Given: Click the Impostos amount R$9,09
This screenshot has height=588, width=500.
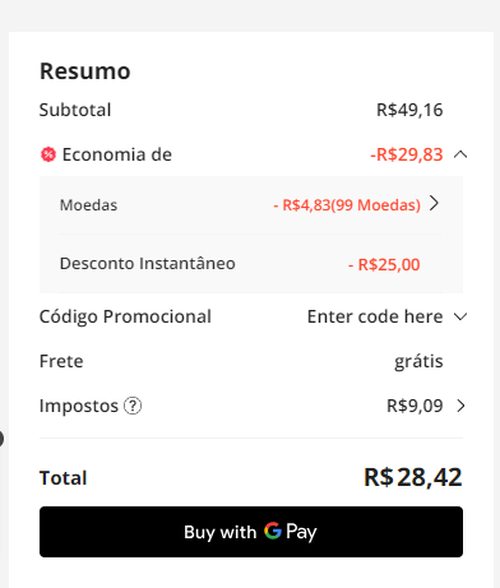Looking at the screenshot, I should point(415,406).
